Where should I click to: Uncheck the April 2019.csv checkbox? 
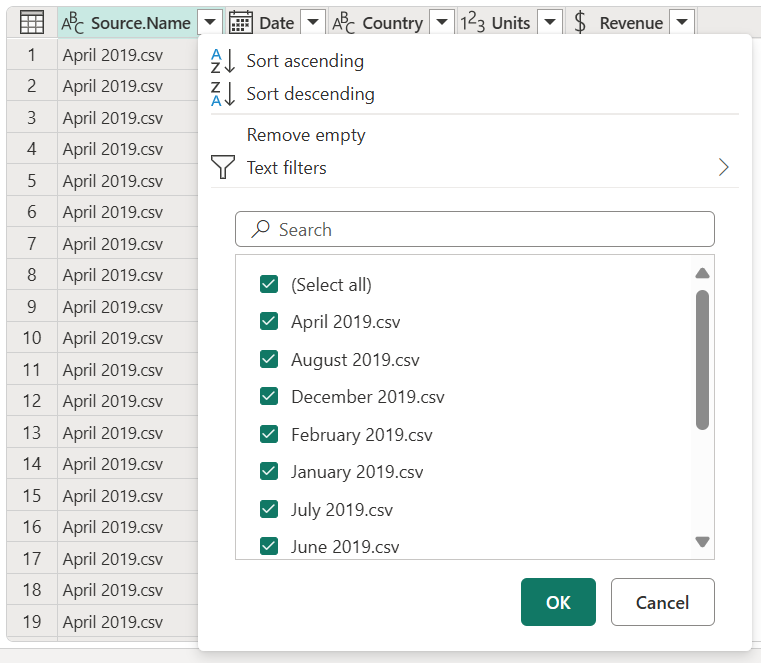[x=268, y=321]
